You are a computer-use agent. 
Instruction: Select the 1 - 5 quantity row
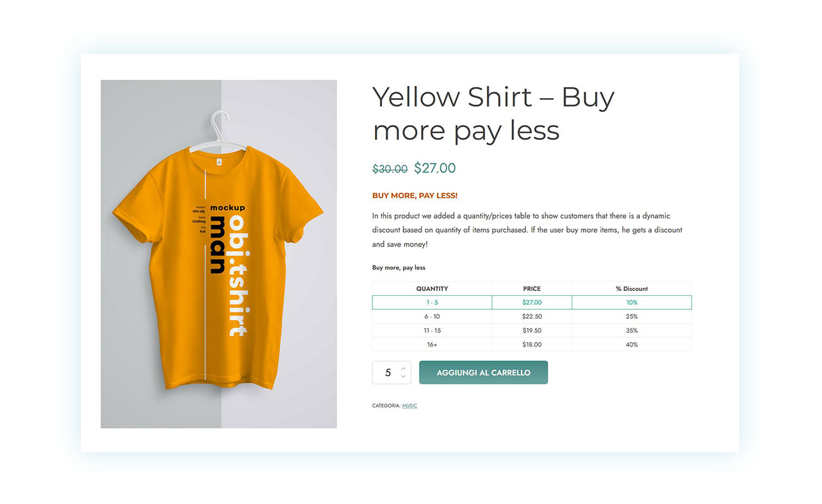(x=432, y=302)
